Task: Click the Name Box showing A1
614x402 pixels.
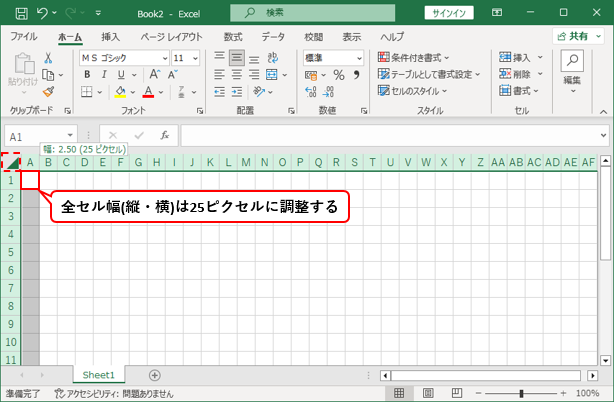Action: pyautogui.click(x=41, y=136)
